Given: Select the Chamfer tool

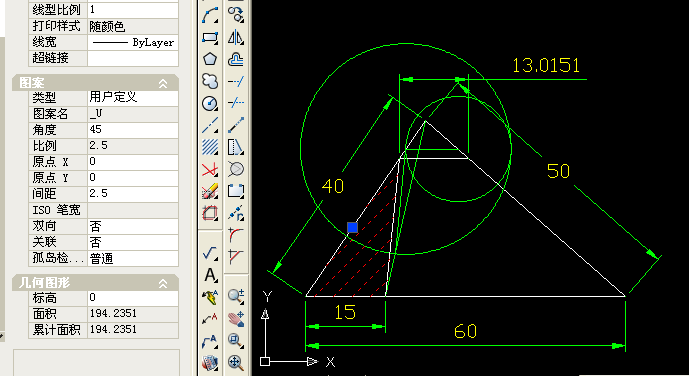Looking at the screenshot, I should [x=236, y=256].
